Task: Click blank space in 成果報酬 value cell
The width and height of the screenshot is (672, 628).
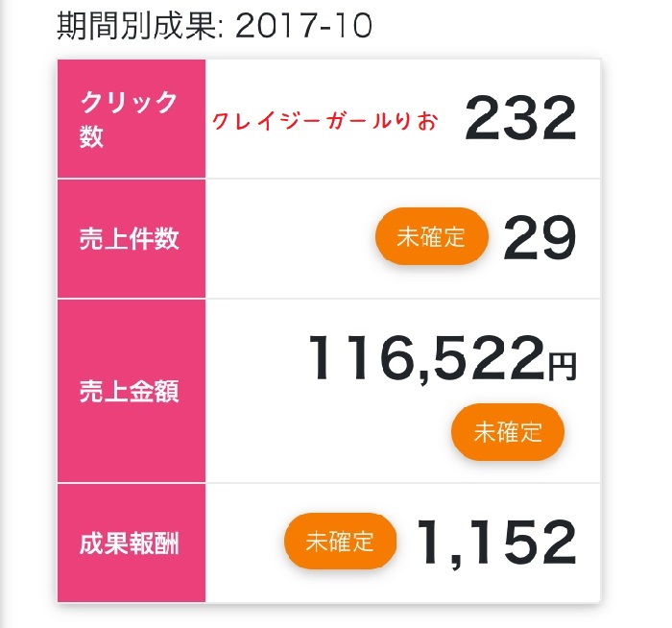Action: (244, 543)
